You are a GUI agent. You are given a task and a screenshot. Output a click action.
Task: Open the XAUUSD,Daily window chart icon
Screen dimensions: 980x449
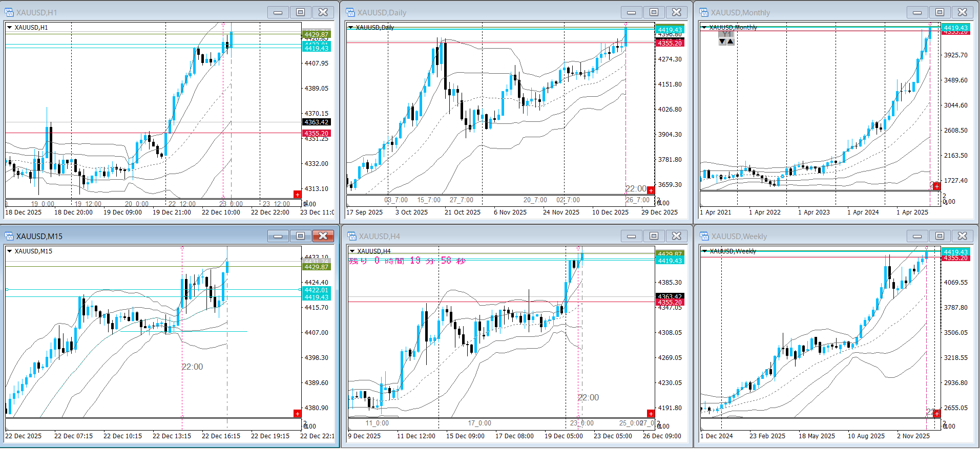350,12
